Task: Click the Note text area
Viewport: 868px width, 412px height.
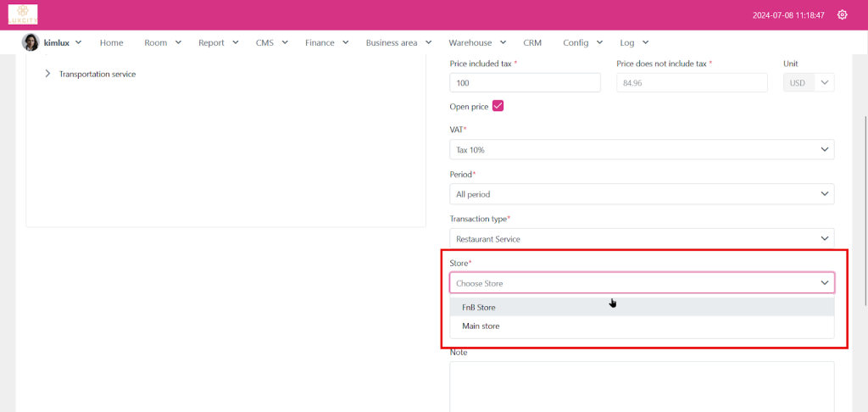Action: tap(641, 386)
